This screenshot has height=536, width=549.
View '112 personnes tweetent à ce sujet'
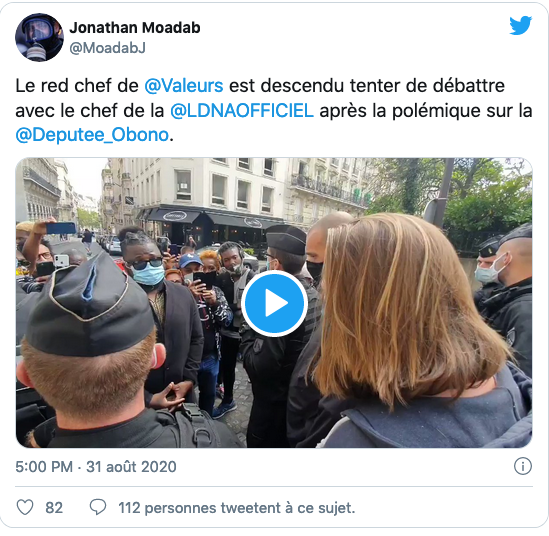point(237,508)
